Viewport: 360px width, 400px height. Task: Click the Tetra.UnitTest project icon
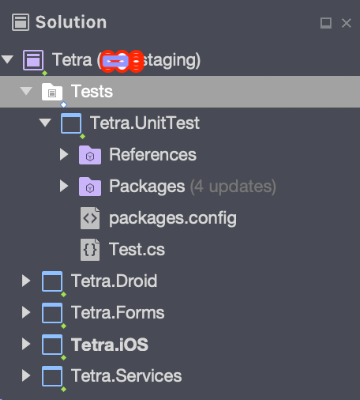coord(71,123)
